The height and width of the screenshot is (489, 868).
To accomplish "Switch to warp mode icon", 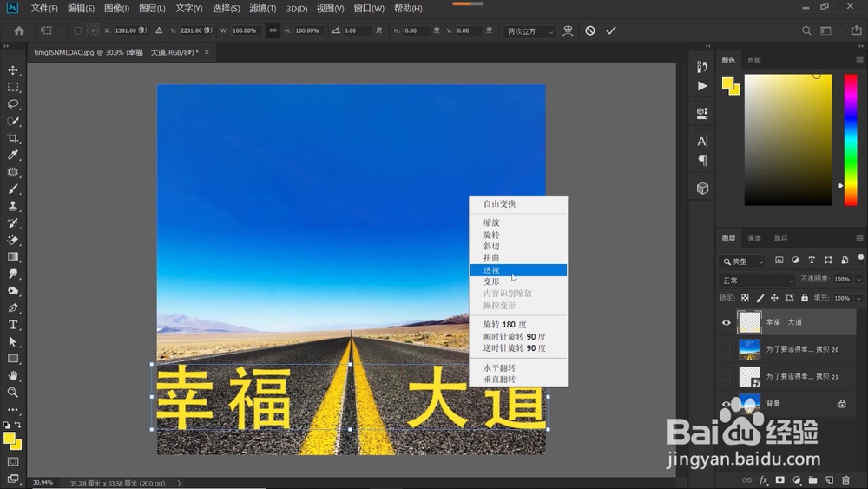I will point(568,30).
